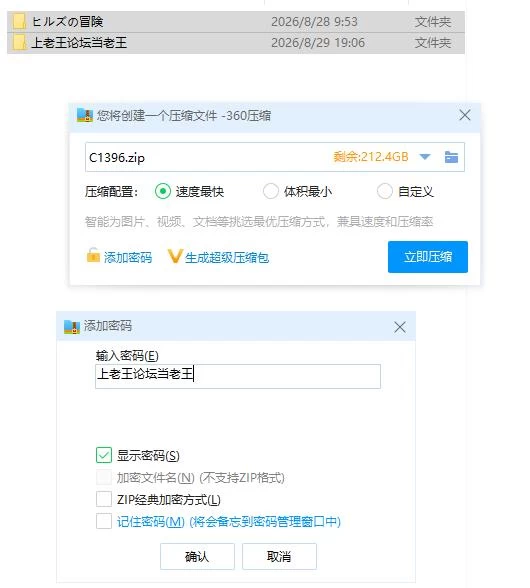This screenshot has width=530, height=588.
Task: Click the 取消 button
Action: pyautogui.click(x=279, y=556)
